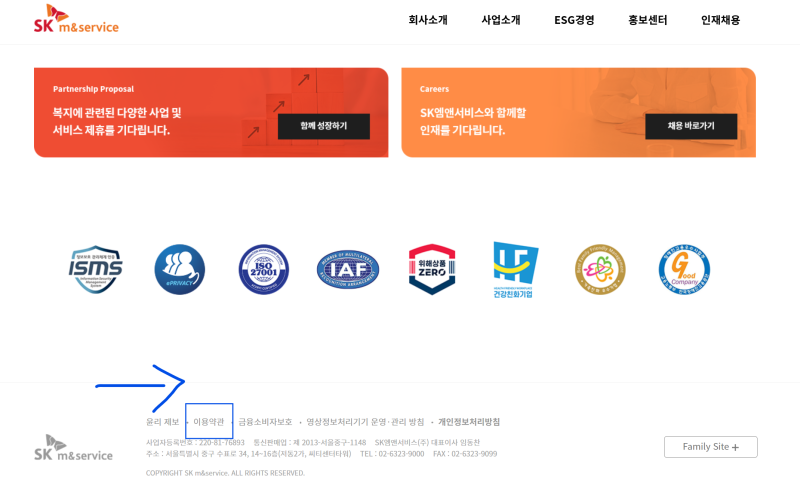This screenshot has width=800, height=495.
Task: Click the IAF recognition badge
Action: (x=348, y=269)
